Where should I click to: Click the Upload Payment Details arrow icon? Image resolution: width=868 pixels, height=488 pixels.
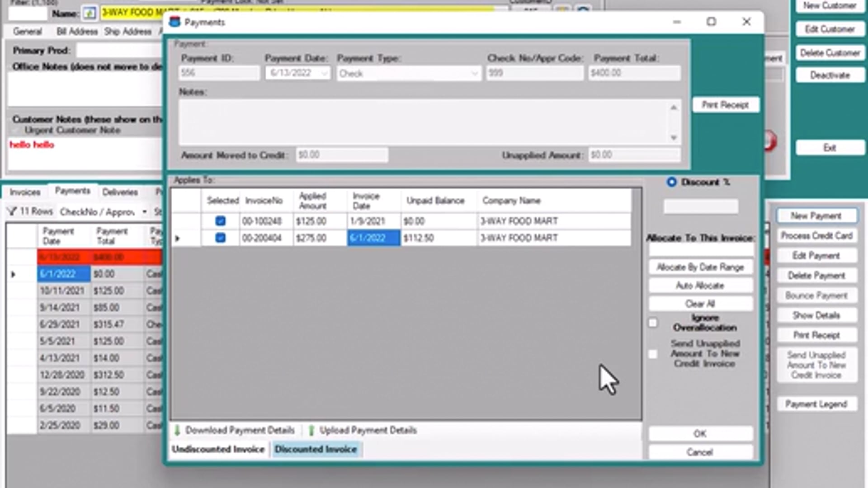point(311,430)
